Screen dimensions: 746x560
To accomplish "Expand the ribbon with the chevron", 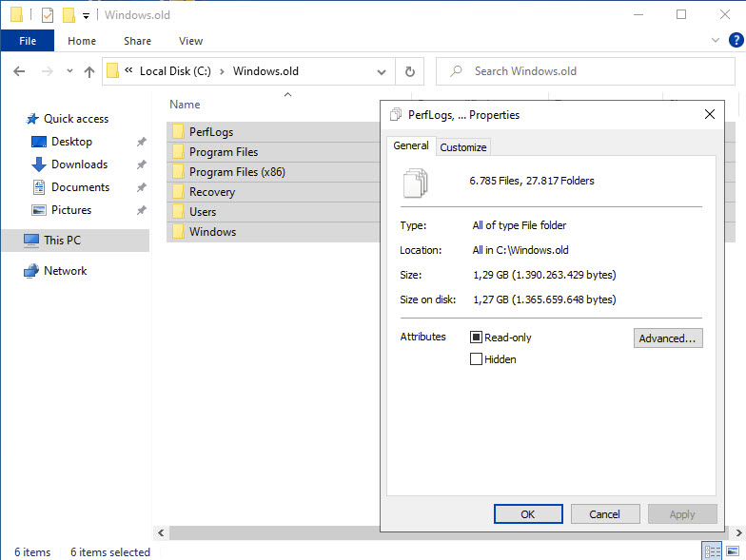I will pyautogui.click(x=716, y=40).
